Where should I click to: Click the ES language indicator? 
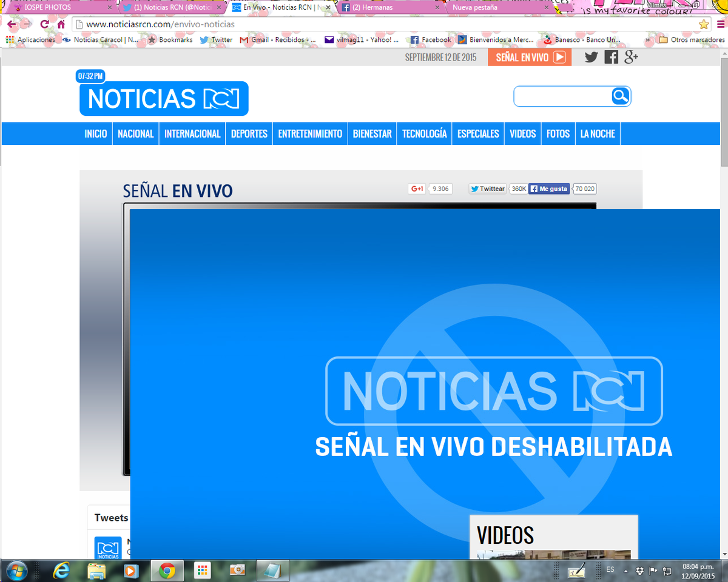click(610, 570)
